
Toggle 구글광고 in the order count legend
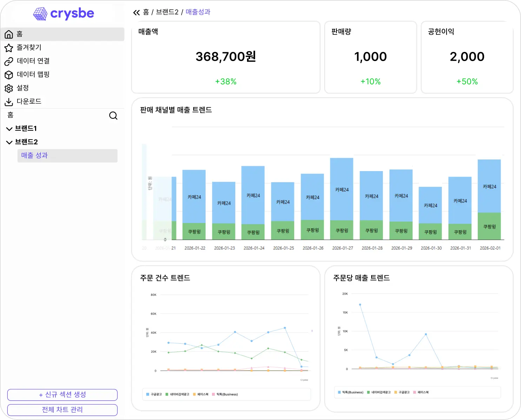click(154, 394)
